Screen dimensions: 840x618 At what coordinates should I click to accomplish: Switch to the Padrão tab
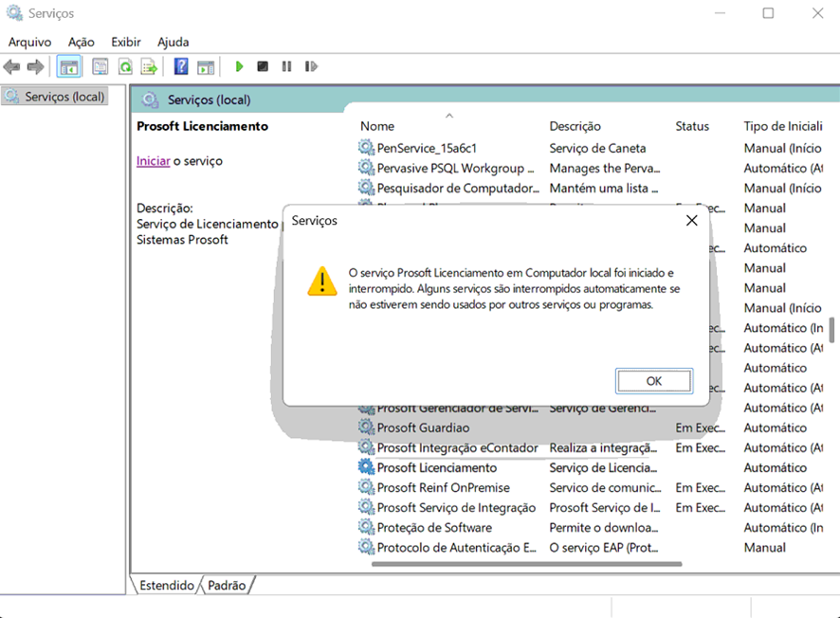tap(227, 585)
